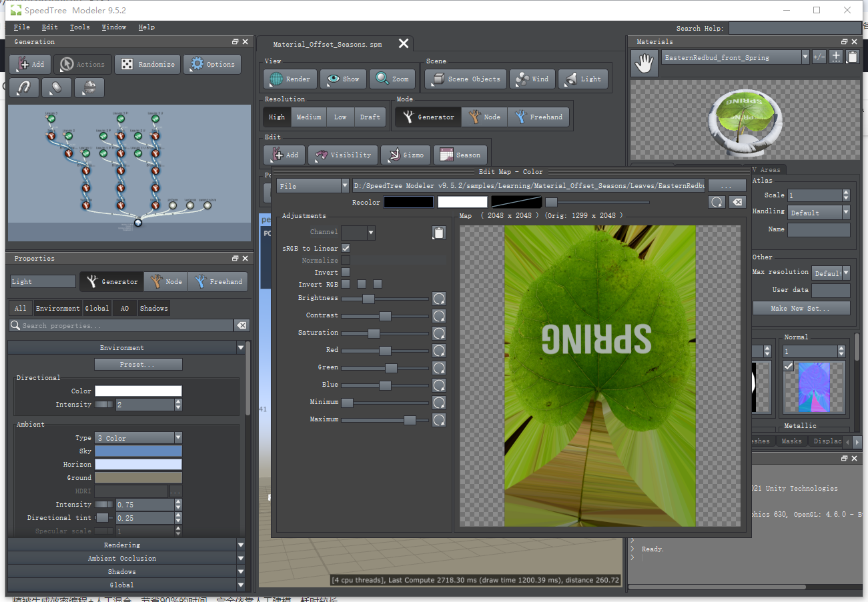
Task: Clear the map with the delete-arrow icon
Action: 737,202
